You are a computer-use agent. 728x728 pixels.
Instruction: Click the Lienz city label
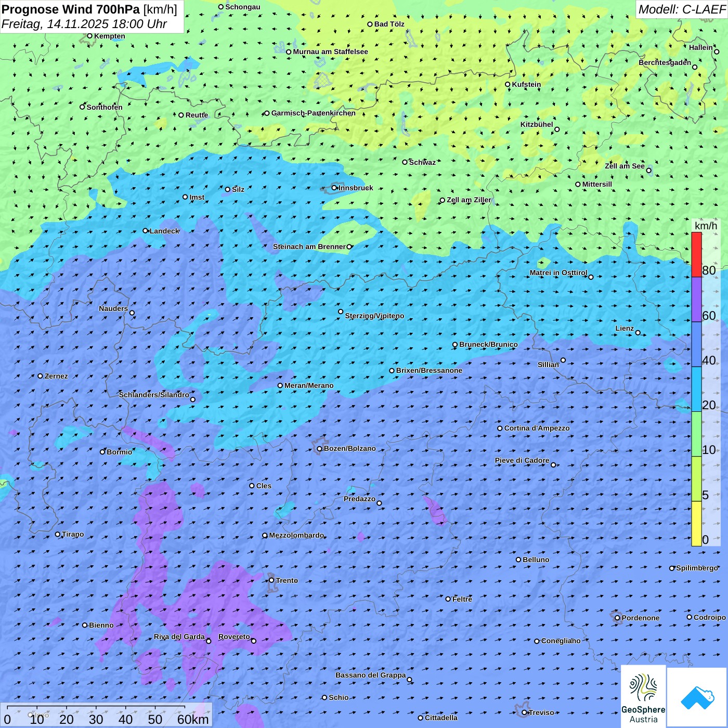click(625, 328)
